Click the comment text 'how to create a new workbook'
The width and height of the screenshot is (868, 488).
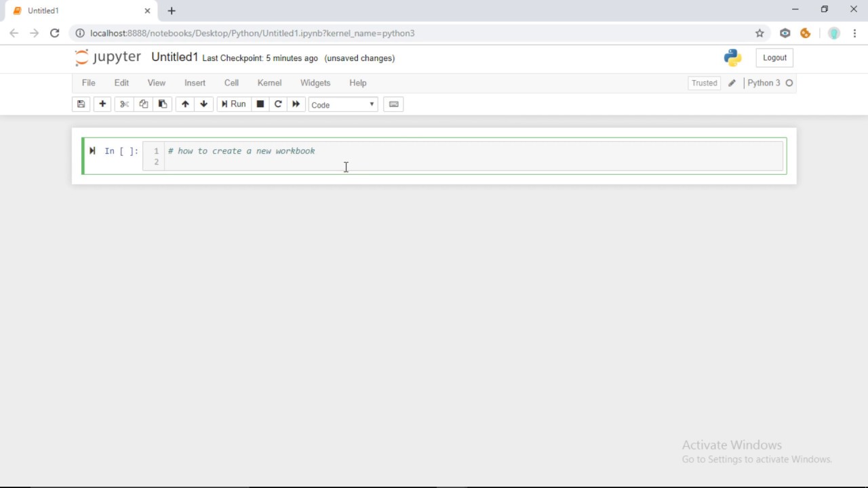(246, 151)
